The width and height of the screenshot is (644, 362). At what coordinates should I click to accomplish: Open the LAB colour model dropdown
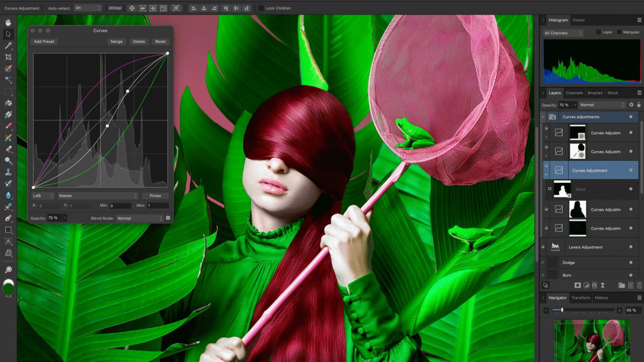tap(43, 196)
